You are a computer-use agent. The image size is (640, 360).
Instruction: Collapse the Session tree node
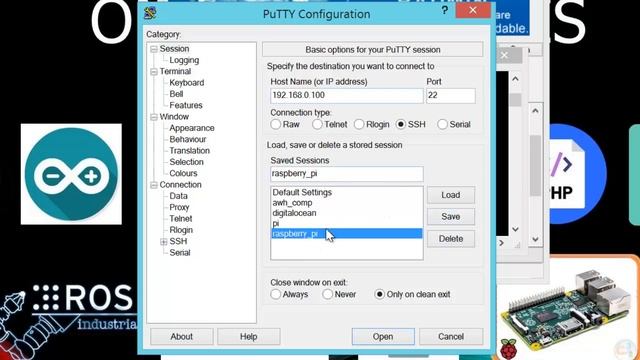(x=154, y=49)
